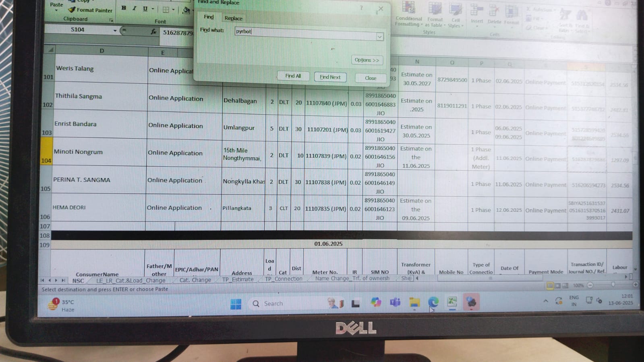Apply Underline formatting
This screenshot has width=644, height=362.
tap(145, 9)
